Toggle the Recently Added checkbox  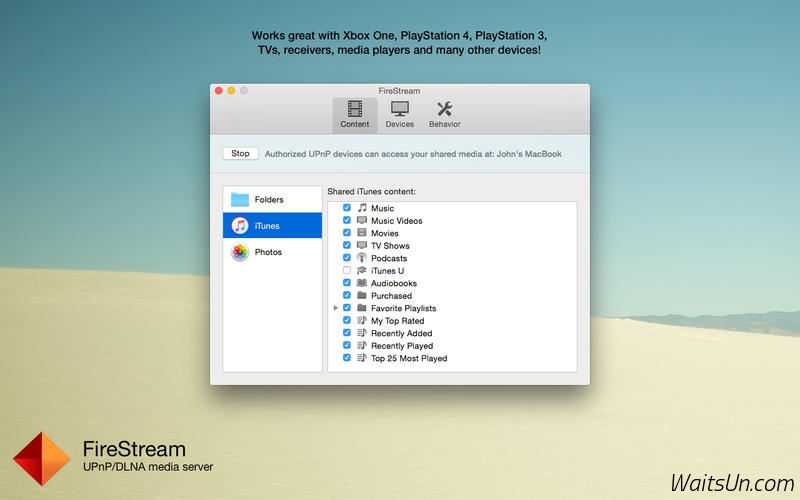(x=347, y=333)
